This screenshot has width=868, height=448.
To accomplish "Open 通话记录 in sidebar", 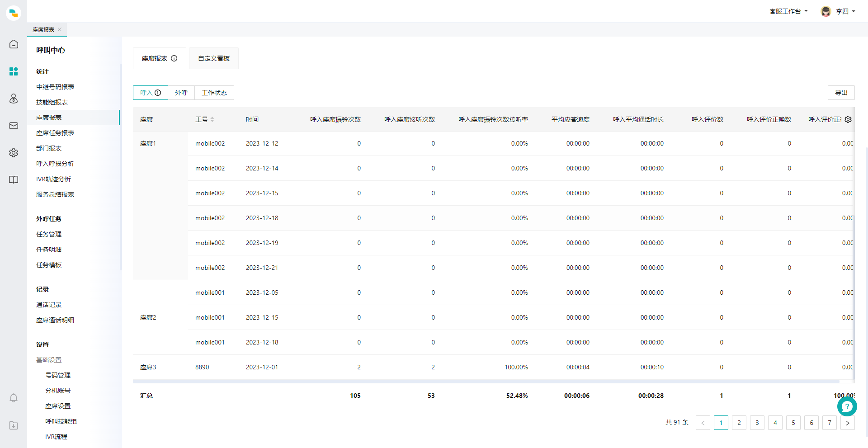I will (x=49, y=305).
